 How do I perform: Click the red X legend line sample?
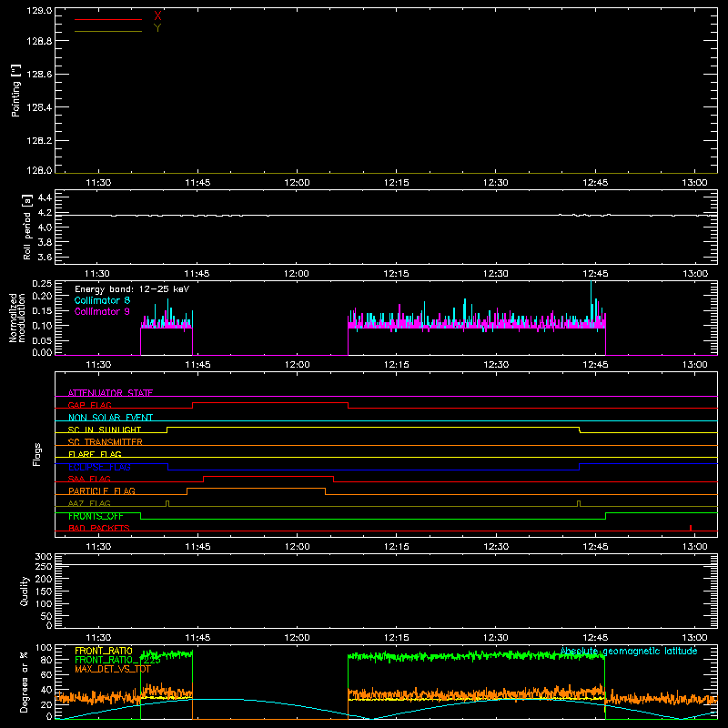107,19
